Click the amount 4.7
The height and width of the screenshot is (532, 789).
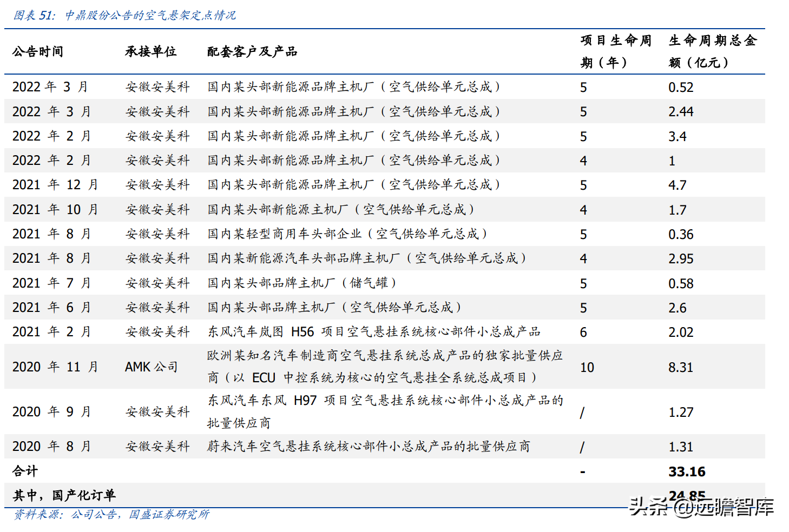(678, 185)
